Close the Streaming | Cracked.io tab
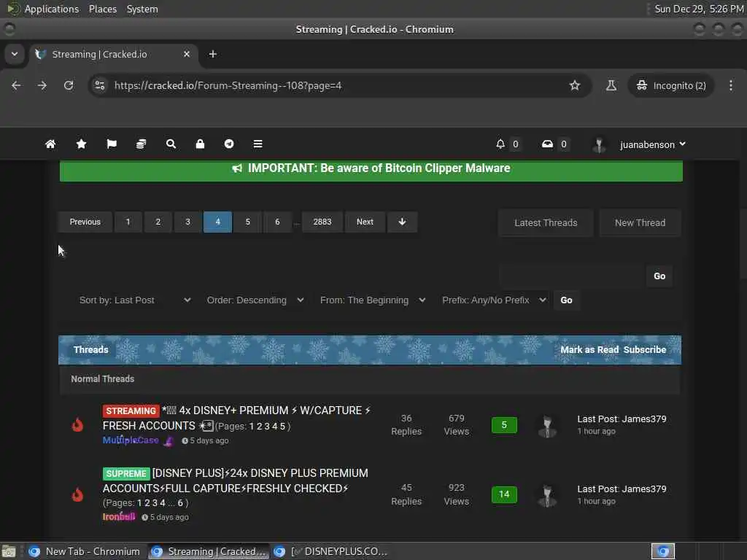The image size is (747, 560). (x=187, y=54)
